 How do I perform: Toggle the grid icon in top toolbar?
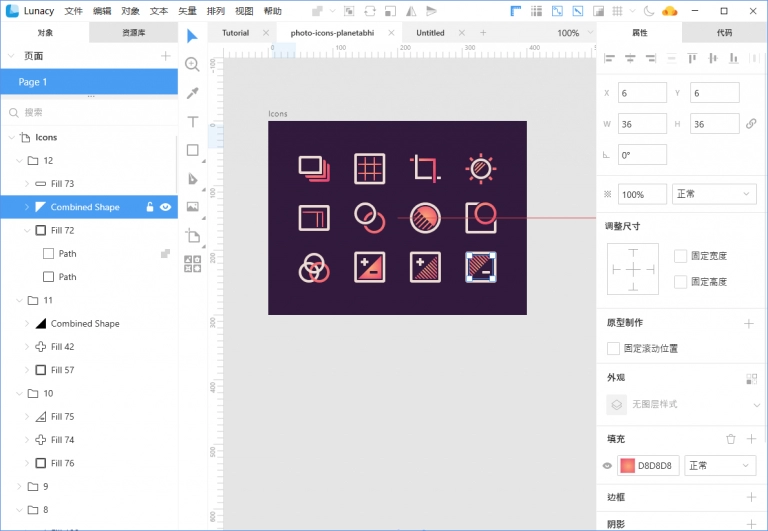pos(618,11)
